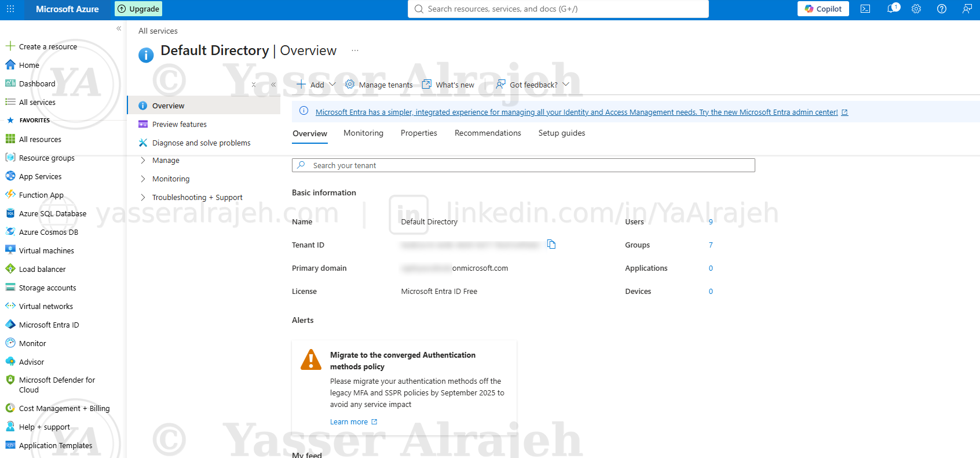Open Microsoft Entra ID icon

coord(10,325)
